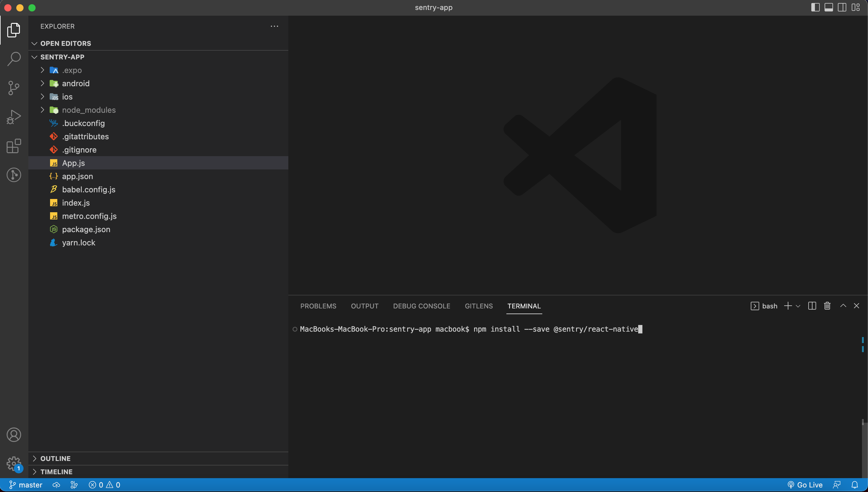Image resolution: width=868 pixels, height=492 pixels.
Task: Open the yarn.lock file
Action: [x=158, y=243]
